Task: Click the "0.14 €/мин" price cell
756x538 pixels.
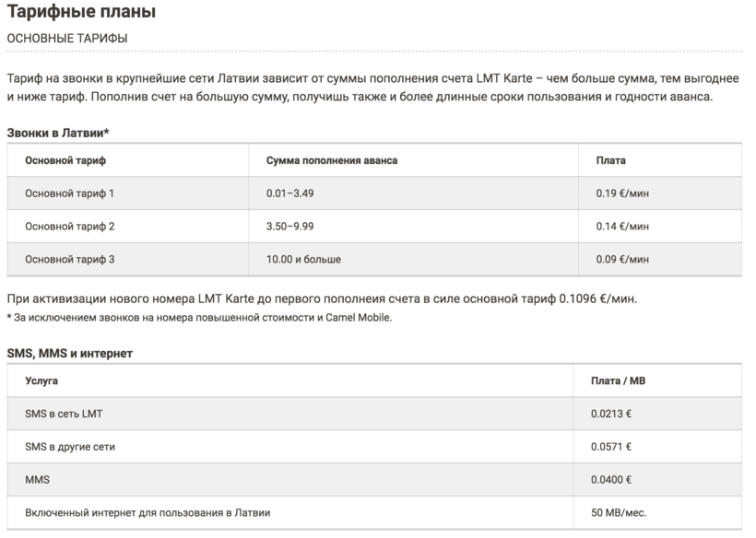Action: click(x=622, y=226)
